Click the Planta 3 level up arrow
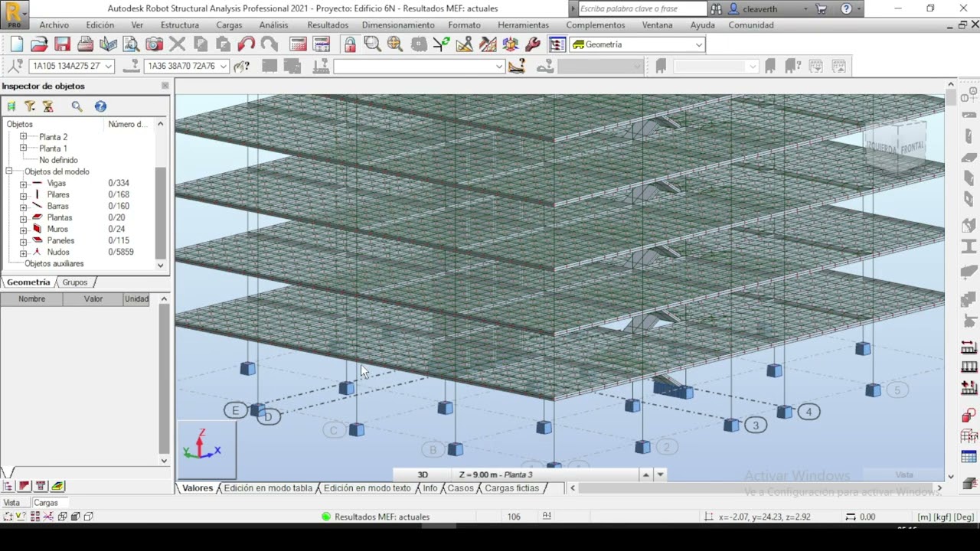Screen dimensions: 980x551 [645, 474]
